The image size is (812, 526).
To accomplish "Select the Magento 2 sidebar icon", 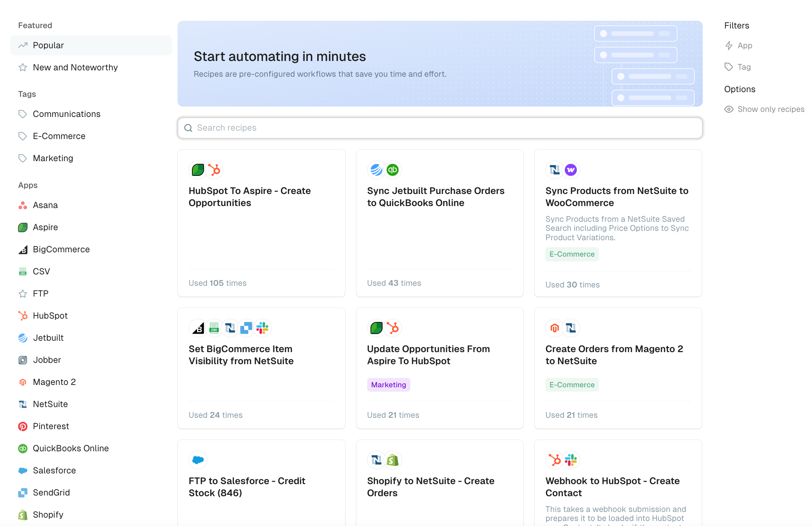I will pyautogui.click(x=22, y=382).
